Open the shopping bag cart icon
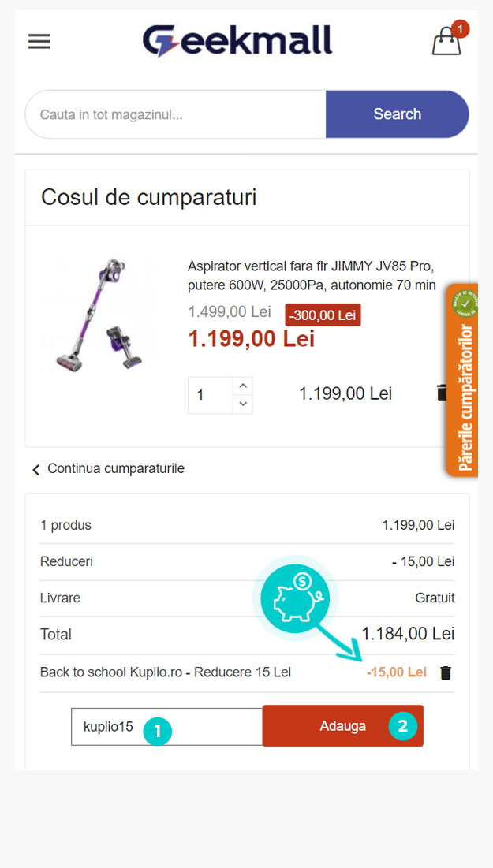This screenshot has width=493, height=868. point(446,41)
